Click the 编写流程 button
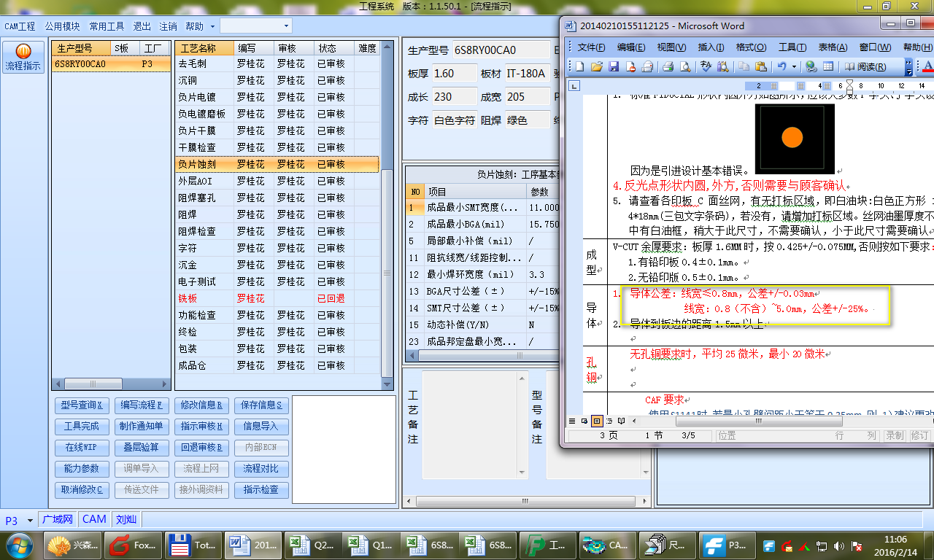Viewport: 934px width, 560px height. point(142,405)
